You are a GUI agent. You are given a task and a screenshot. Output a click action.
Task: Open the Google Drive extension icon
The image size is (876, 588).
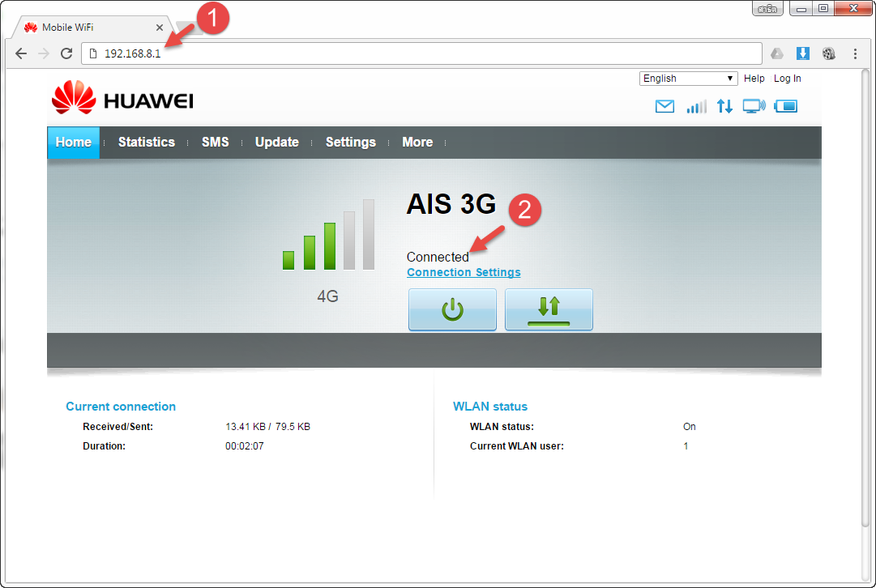click(x=777, y=53)
